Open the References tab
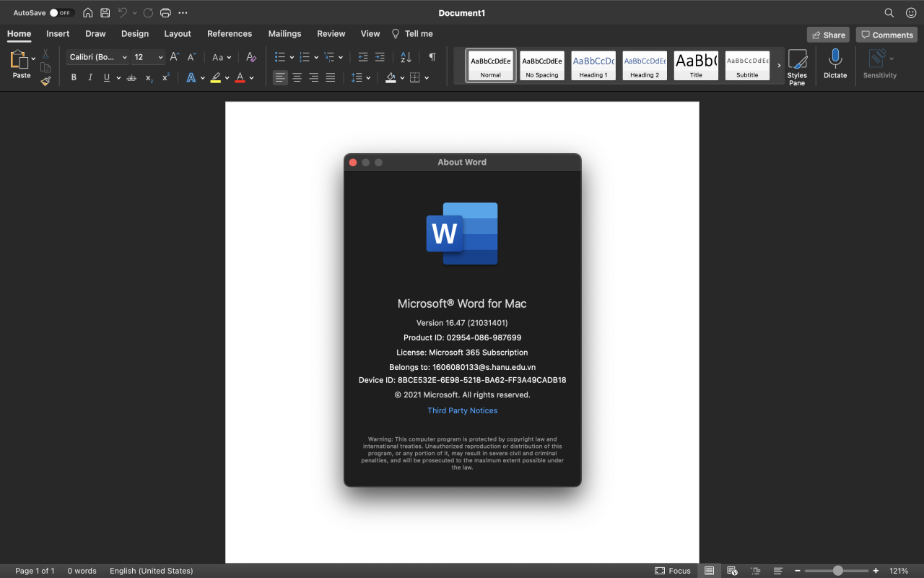Viewport: 924px width, 578px height. (230, 34)
